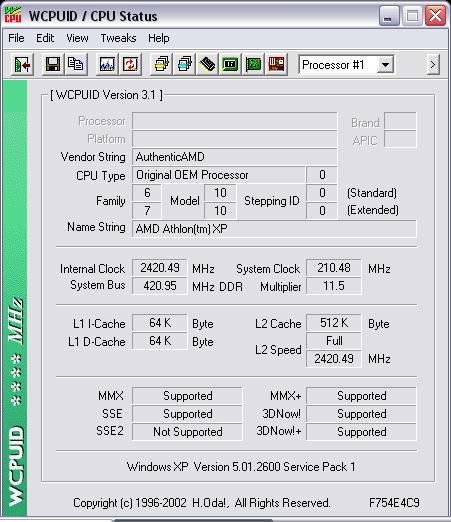The image size is (451, 522).
Task: Click the empty Processor field
Action: pos(234,121)
